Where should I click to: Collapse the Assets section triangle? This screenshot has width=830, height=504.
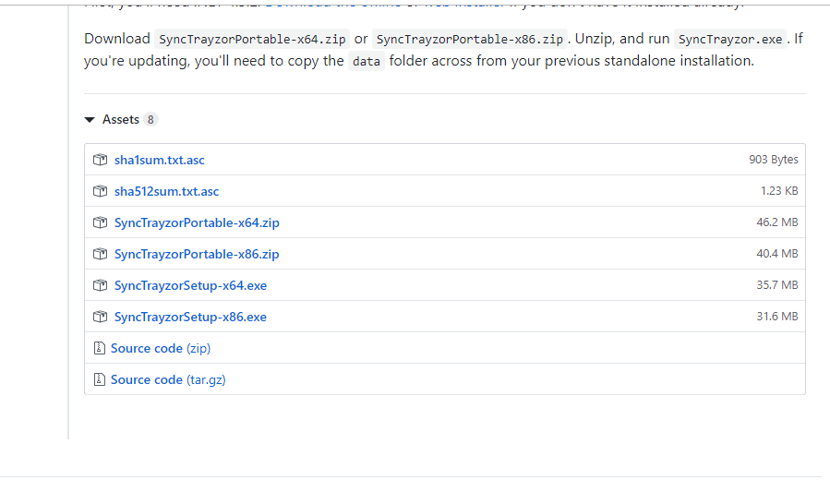pyautogui.click(x=90, y=120)
